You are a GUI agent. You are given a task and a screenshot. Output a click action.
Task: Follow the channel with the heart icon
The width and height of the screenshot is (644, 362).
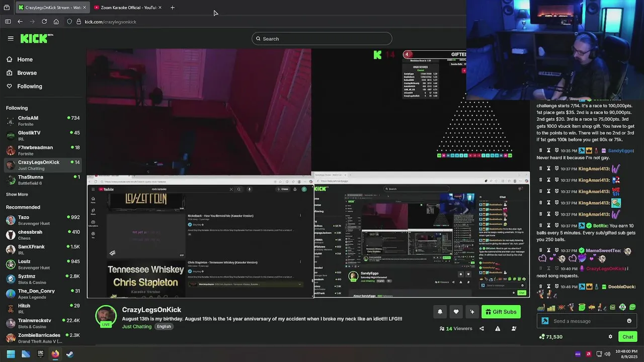coord(456,312)
